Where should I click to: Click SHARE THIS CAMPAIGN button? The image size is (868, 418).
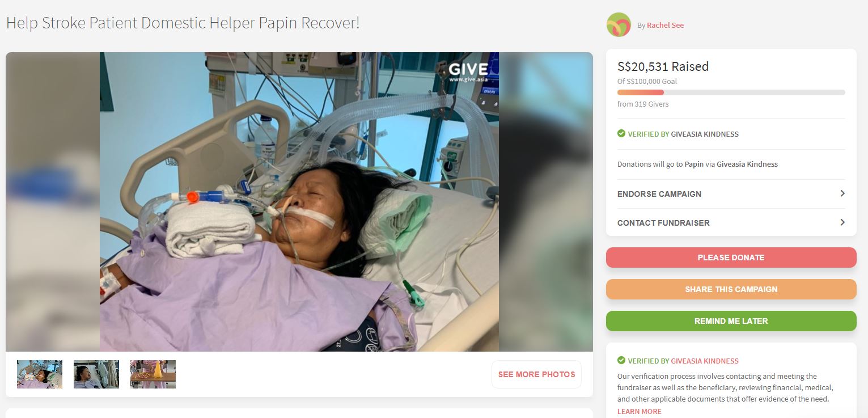(731, 289)
